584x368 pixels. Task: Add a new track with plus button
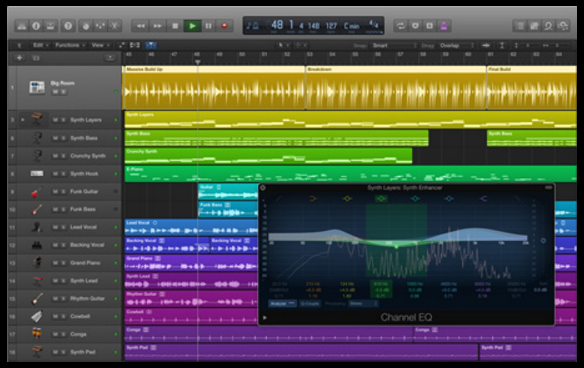point(19,58)
